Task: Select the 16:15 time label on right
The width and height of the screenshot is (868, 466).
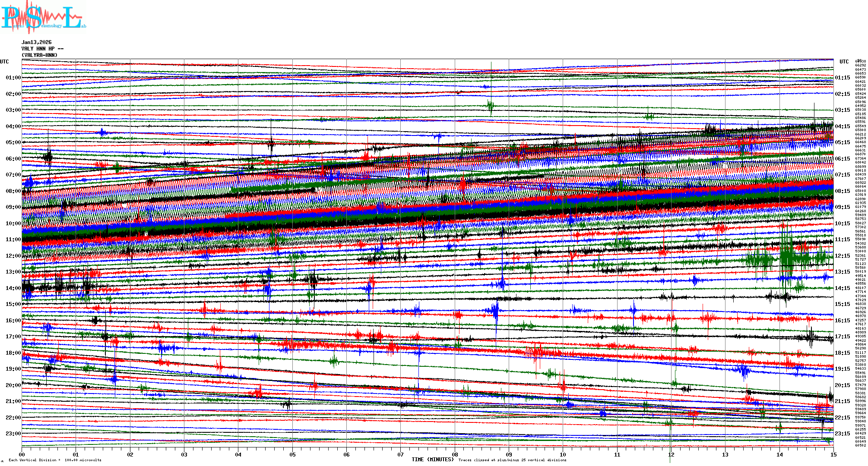Action: pos(842,321)
